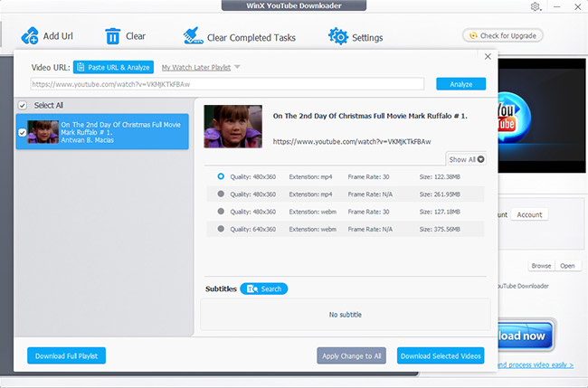Click the Clear Completed Tasks brush icon
Image resolution: width=588 pixels, height=388 pixels.
pyautogui.click(x=193, y=36)
